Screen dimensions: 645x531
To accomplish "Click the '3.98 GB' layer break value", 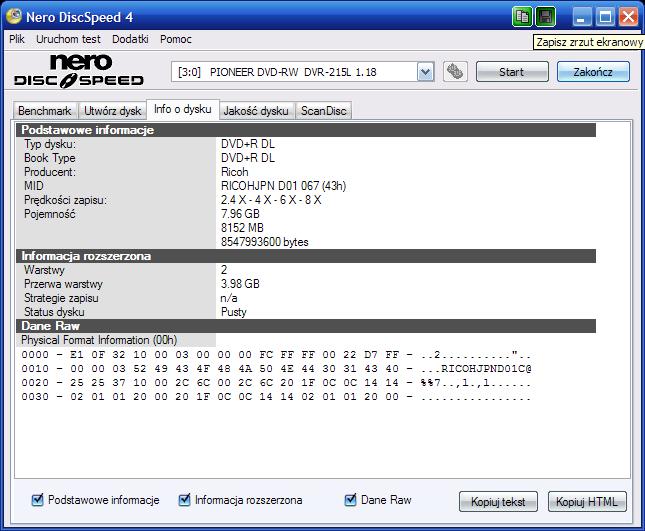I will (240, 284).
